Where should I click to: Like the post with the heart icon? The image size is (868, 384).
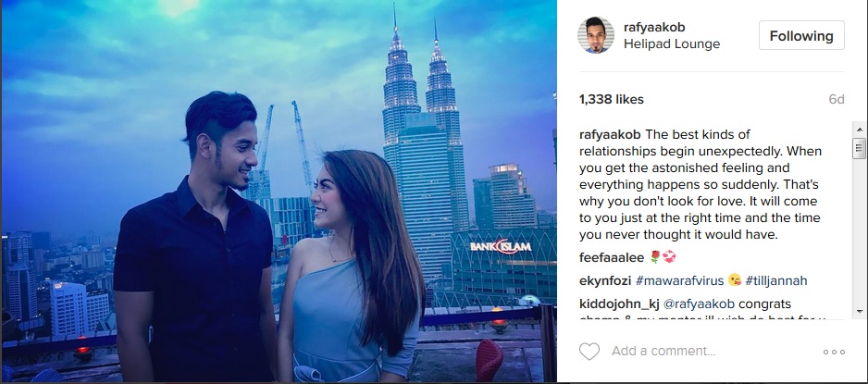tap(589, 352)
